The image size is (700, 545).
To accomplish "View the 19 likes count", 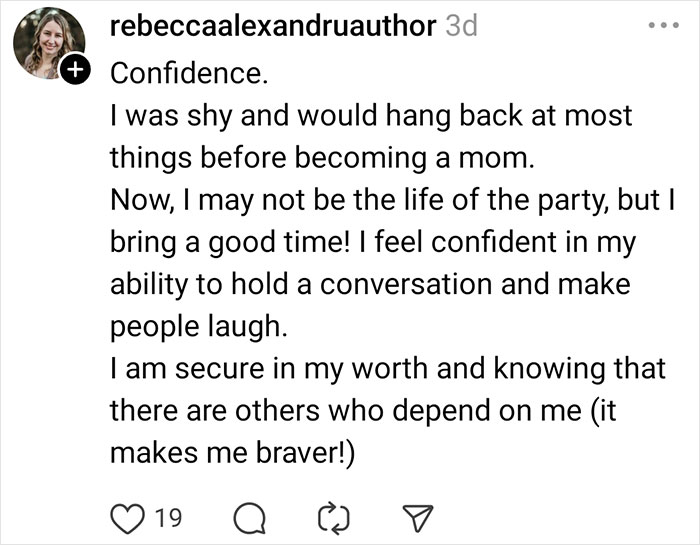I will click(168, 517).
